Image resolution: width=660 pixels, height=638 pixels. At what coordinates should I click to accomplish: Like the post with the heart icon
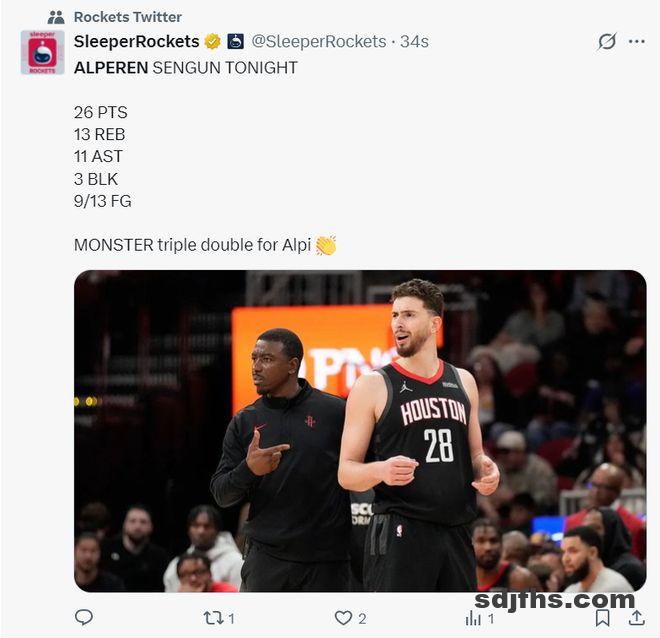click(x=343, y=618)
